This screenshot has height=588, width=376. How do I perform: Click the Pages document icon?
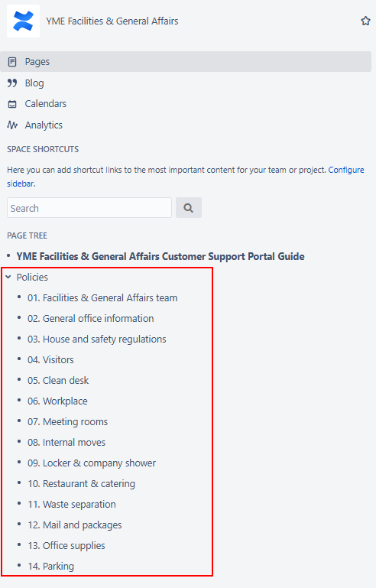click(12, 61)
